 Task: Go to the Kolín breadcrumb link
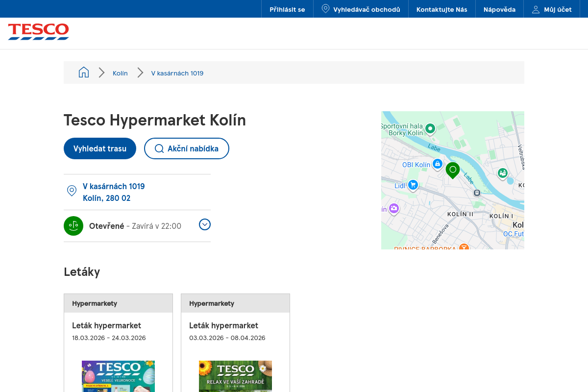pos(120,73)
